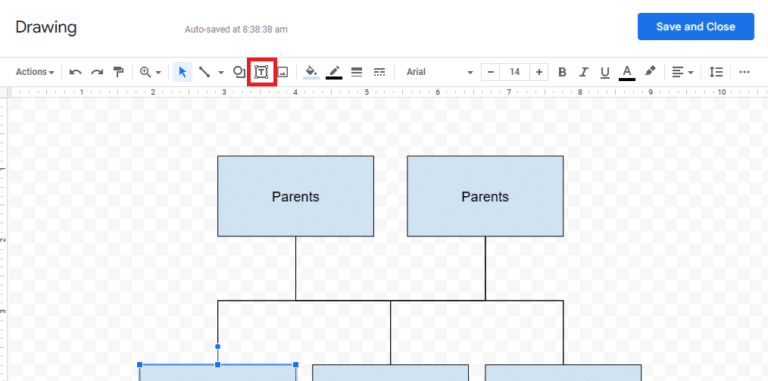Choose the Select arrow tool

coord(182,72)
